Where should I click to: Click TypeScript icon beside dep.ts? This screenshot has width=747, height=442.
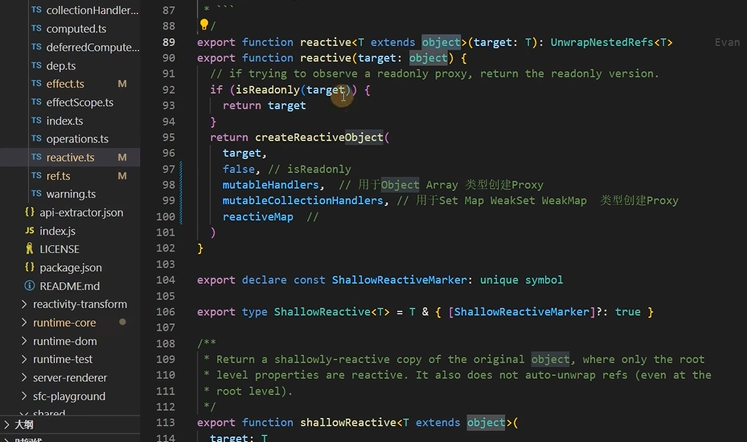(x=36, y=65)
